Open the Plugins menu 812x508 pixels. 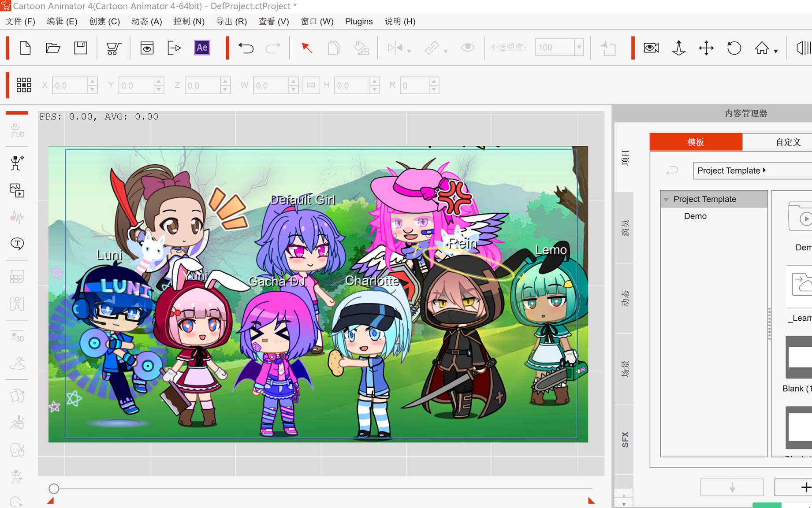[x=359, y=21]
